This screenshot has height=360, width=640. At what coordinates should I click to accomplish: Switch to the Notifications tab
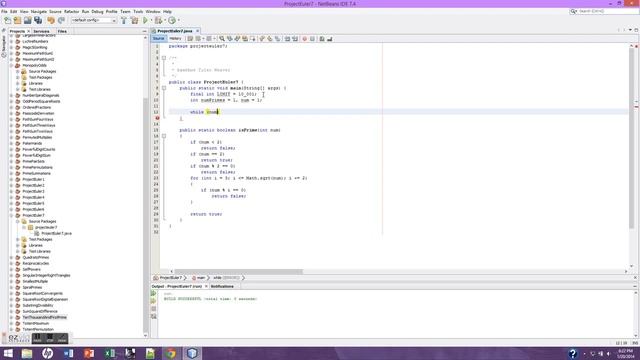pyautogui.click(x=222, y=287)
